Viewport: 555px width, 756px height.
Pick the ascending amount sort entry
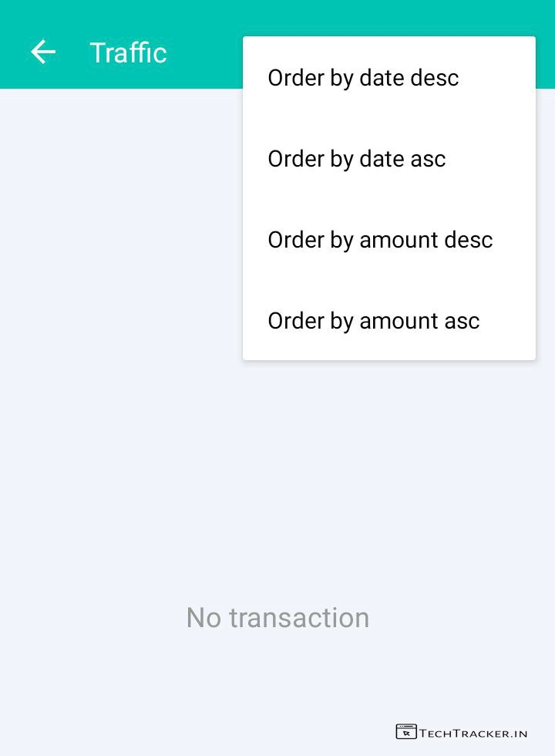(x=374, y=321)
